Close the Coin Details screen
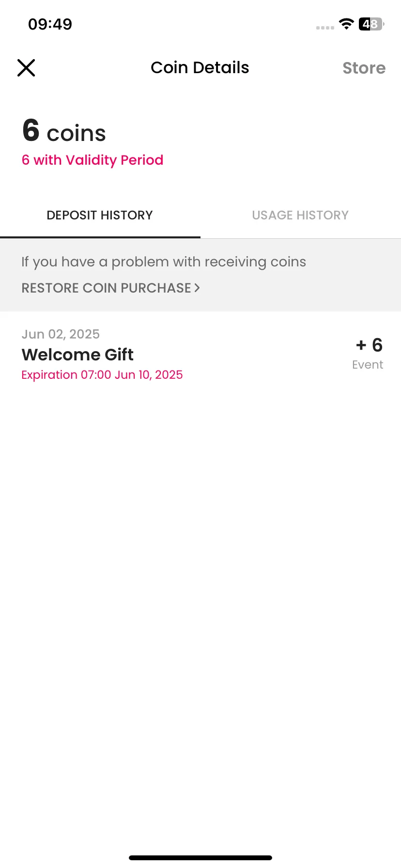 pyautogui.click(x=26, y=68)
